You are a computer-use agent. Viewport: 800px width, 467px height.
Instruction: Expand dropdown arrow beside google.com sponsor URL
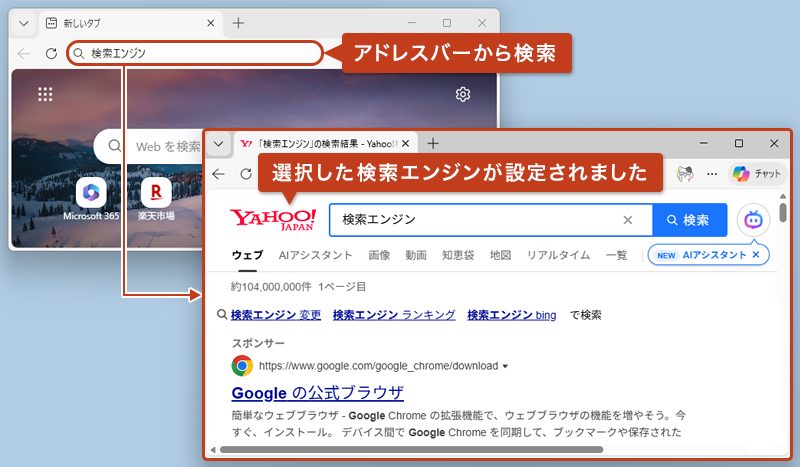click(x=505, y=366)
